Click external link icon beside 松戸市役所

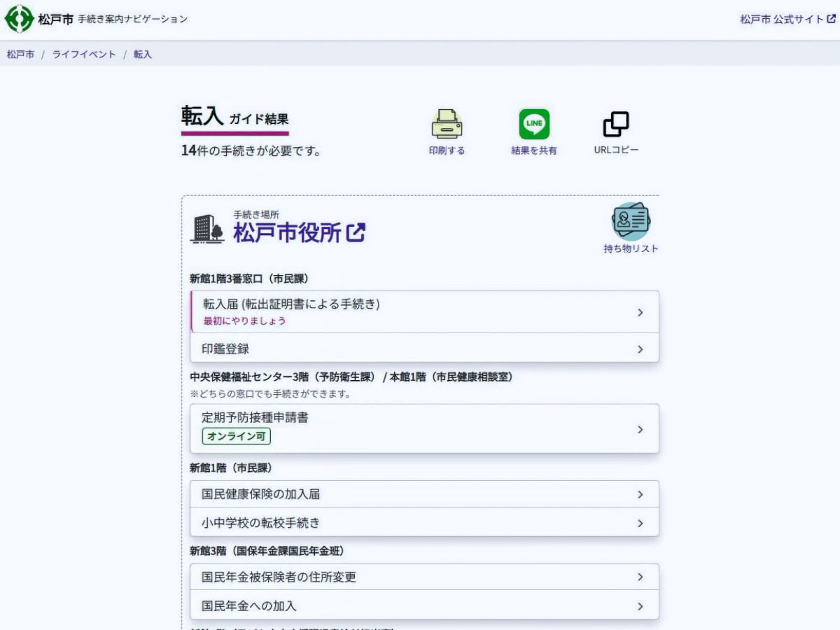tap(356, 232)
